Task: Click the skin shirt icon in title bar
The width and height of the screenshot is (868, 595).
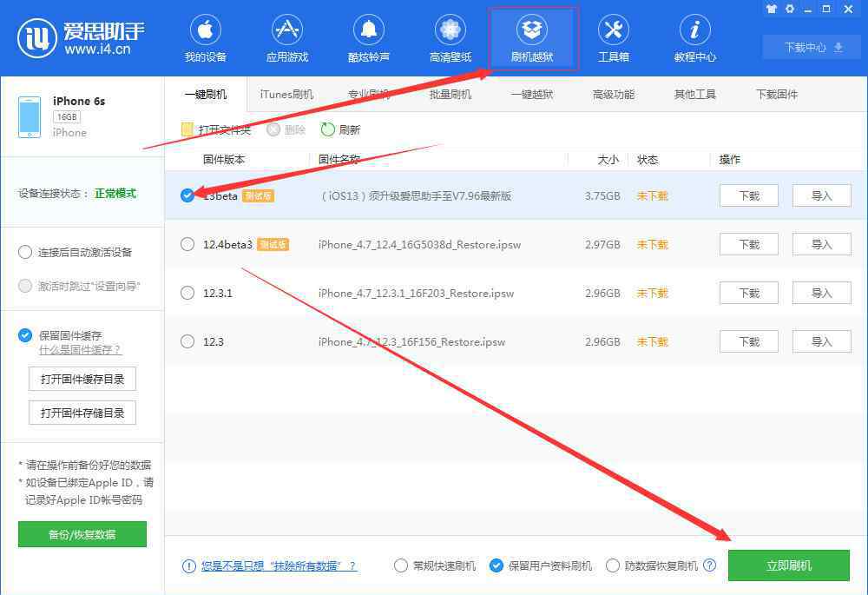Action: pos(772,9)
